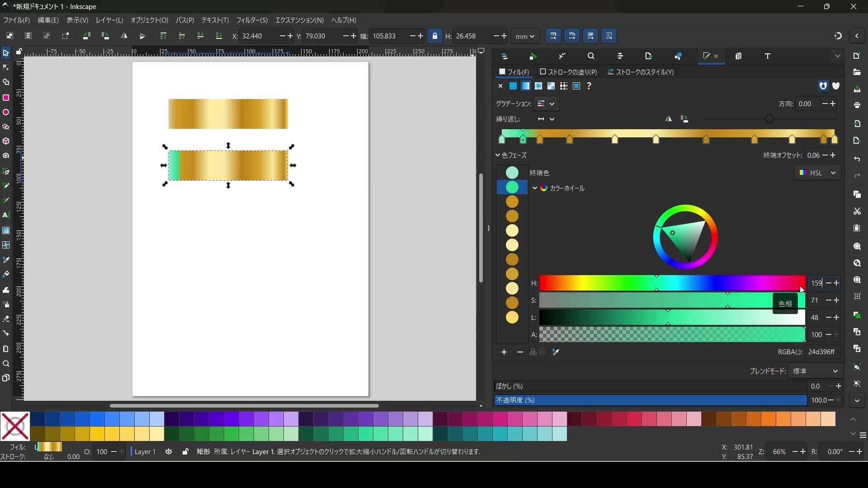Select the Spiral tool

6,156
